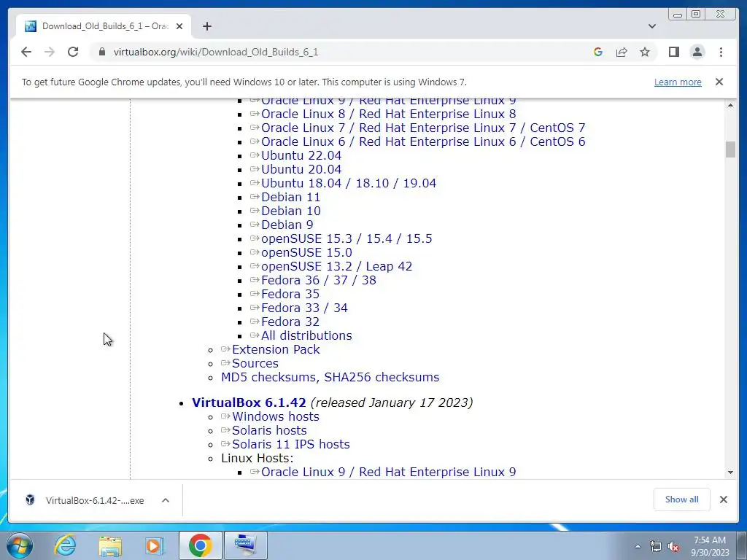Viewport: 747px width, 560px height.
Task: Open the Learn more link about Chrome updates
Action: [678, 82]
